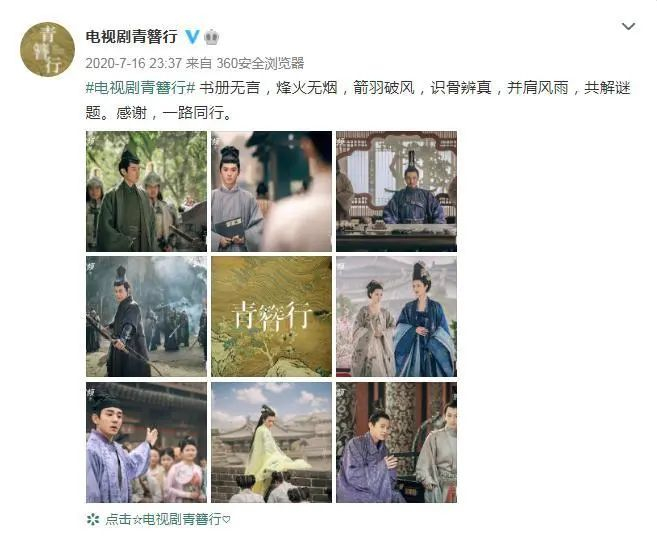This screenshot has height=537, width=657.
Task: Click the flower icon next to 点击☆电视剧青簪行
Action: pos(93,520)
